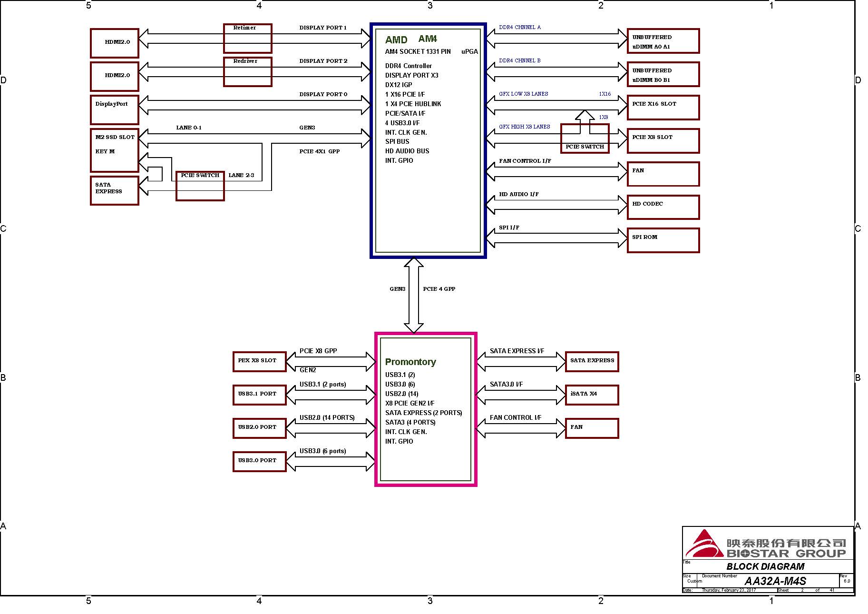Screen dimensions: 868x614
Task: Click the SATA3 (4 PORTS) line
Action: (410, 422)
